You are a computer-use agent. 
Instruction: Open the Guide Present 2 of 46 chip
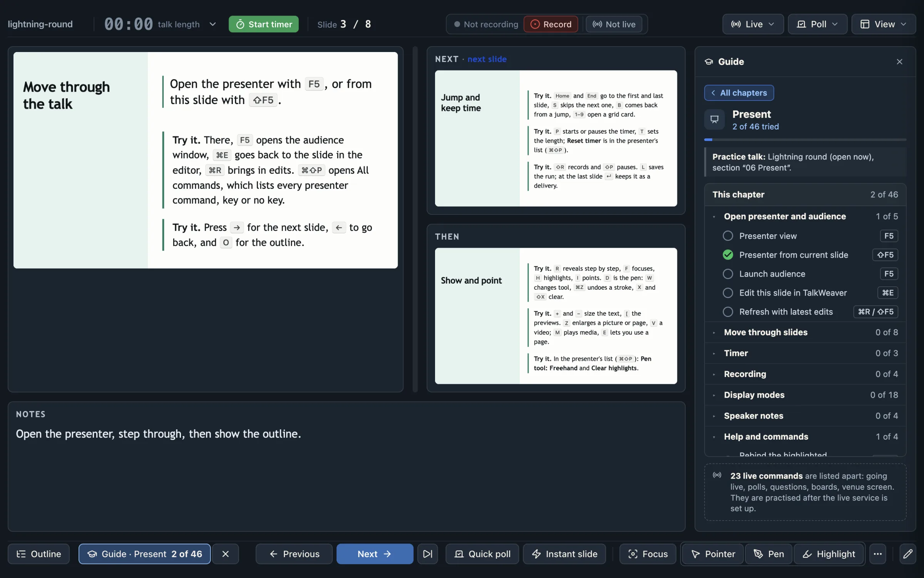(145, 554)
